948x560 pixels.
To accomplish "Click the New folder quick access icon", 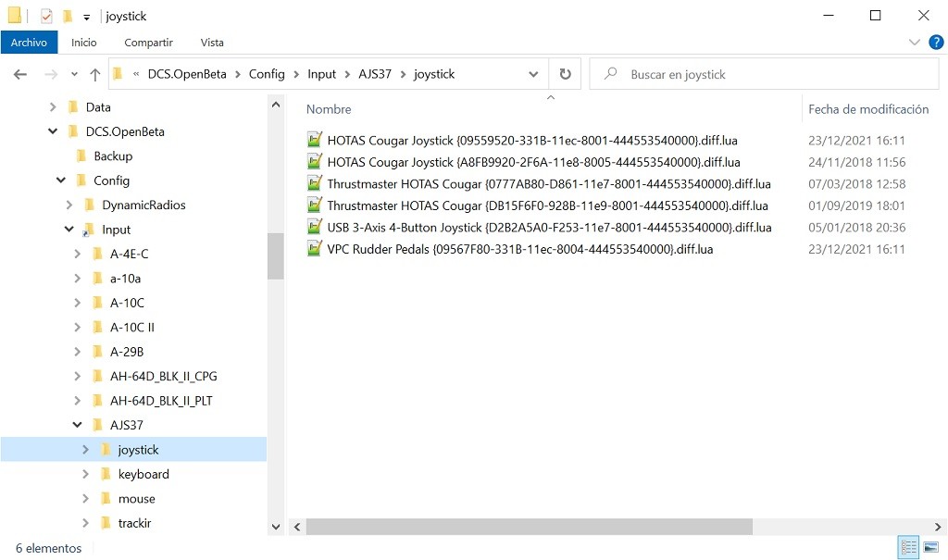I will pos(68,17).
